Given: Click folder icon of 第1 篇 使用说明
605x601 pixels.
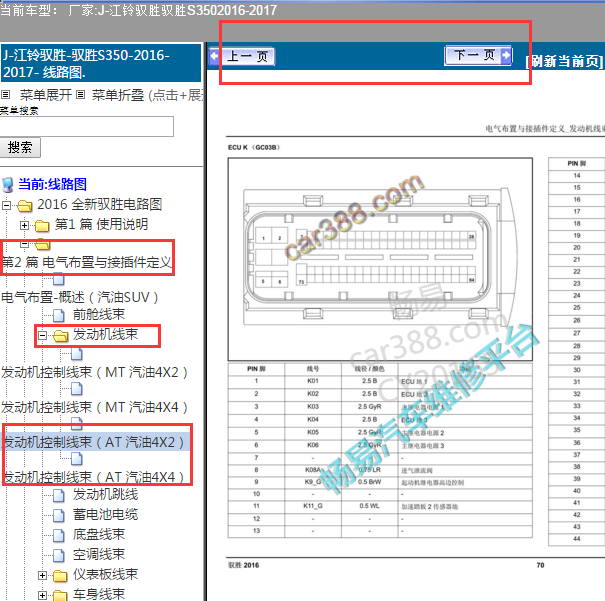Looking at the screenshot, I should (x=42, y=226).
